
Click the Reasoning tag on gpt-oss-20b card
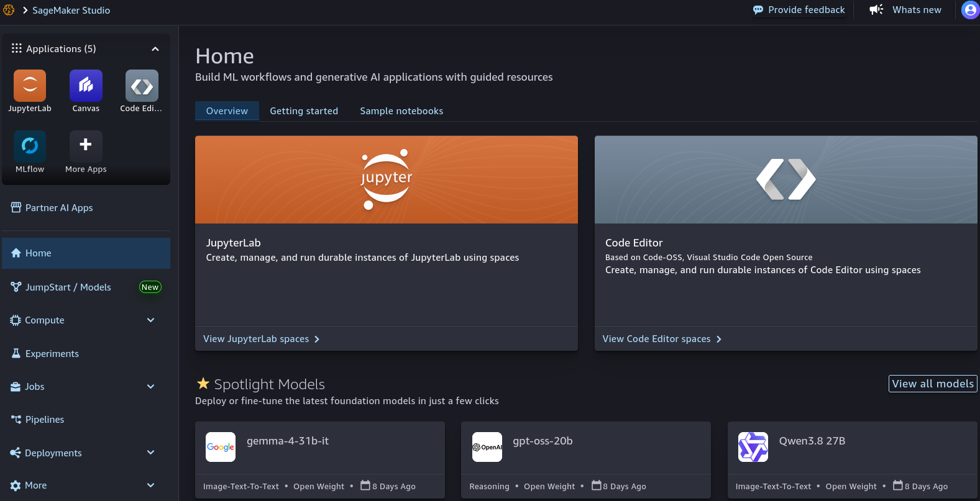pyautogui.click(x=489, y=486)
